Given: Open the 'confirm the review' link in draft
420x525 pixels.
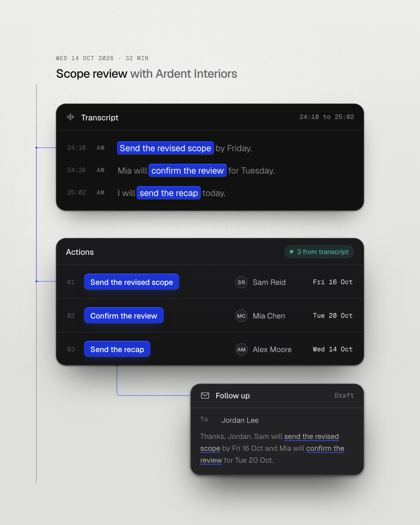Looking at the screenshot, I should (x=325, y=448).
